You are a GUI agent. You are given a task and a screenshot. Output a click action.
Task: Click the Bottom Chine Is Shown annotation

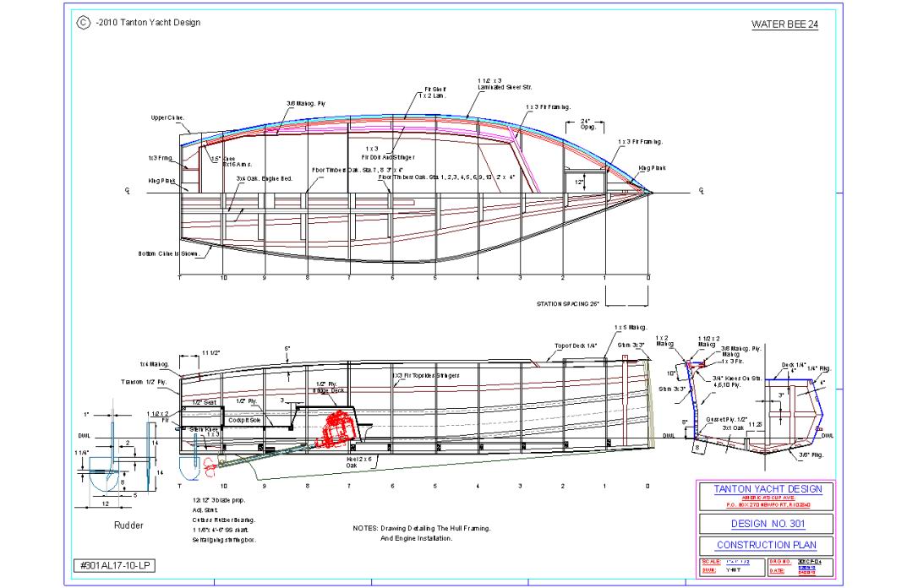[x=169, y=253]
